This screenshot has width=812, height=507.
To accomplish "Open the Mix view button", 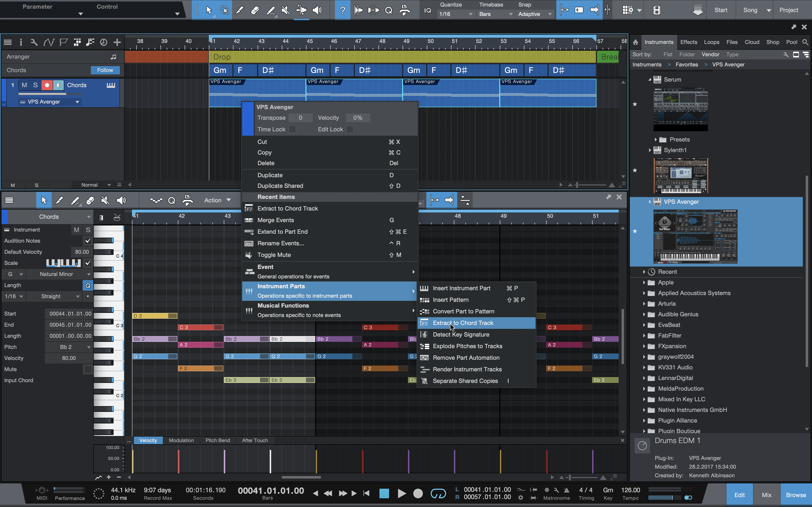I will [x=766, y=495].
